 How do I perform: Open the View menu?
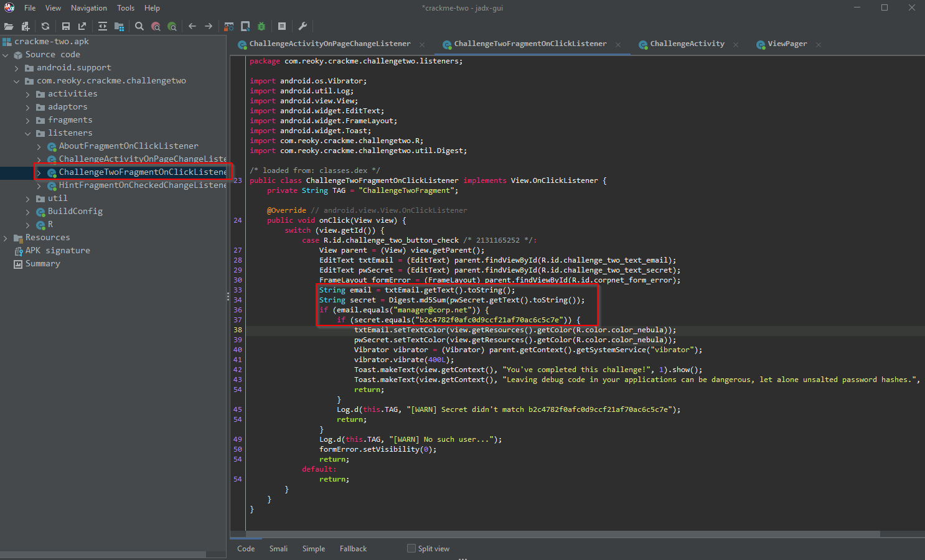tap(53, 8)
